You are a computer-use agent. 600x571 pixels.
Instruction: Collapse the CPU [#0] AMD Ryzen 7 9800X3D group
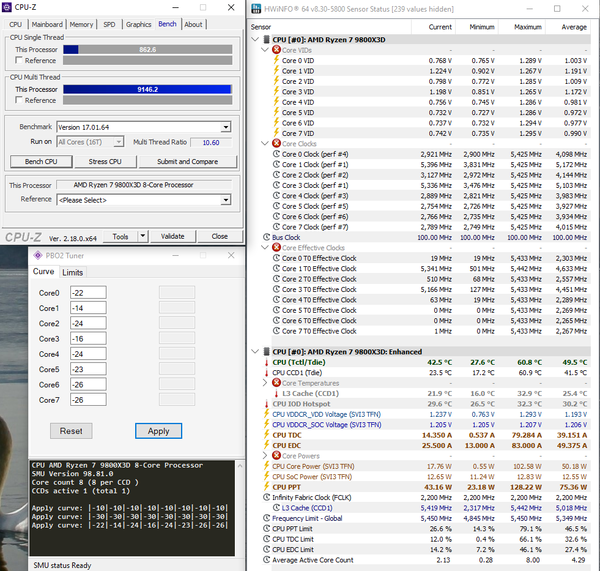(x=255, y=39)
